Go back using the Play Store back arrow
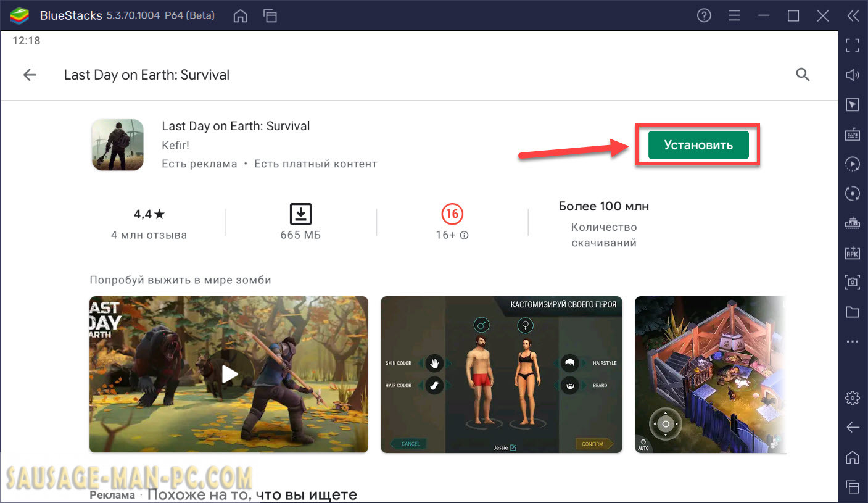This screenshot has height=503, width=868. pos(30,75)
